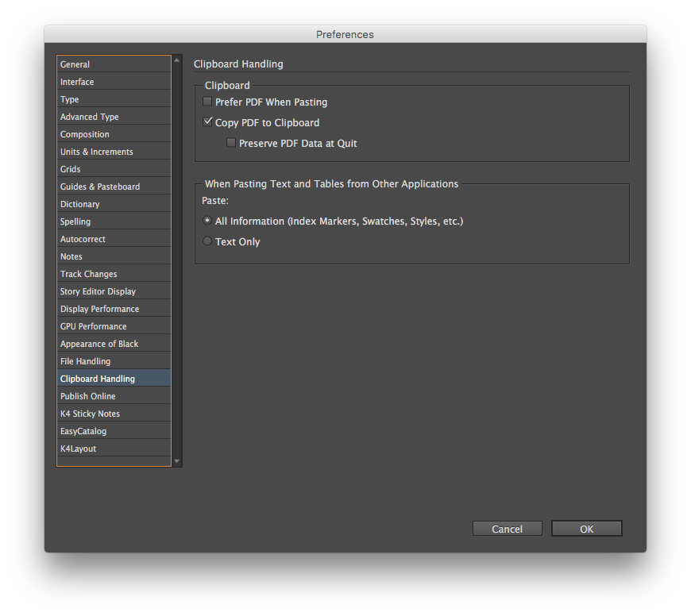Open Dictionary preferences

(x=114, y=204)
